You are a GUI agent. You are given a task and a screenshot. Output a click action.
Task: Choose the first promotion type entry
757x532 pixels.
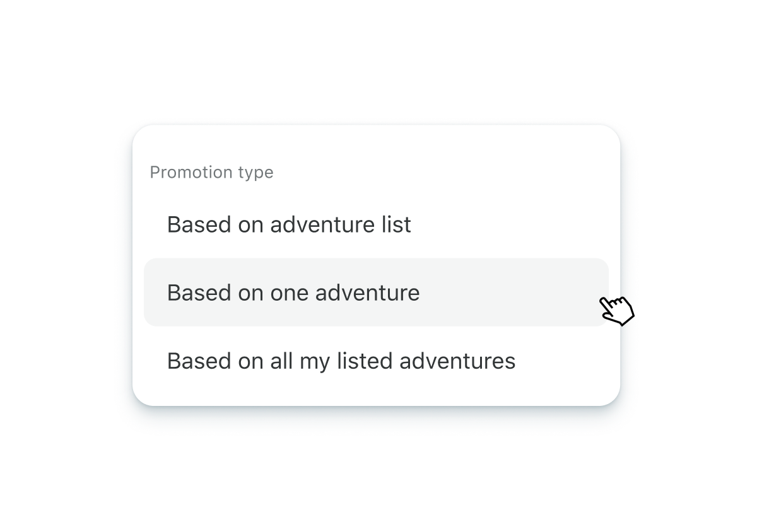(x=289, y=224)
